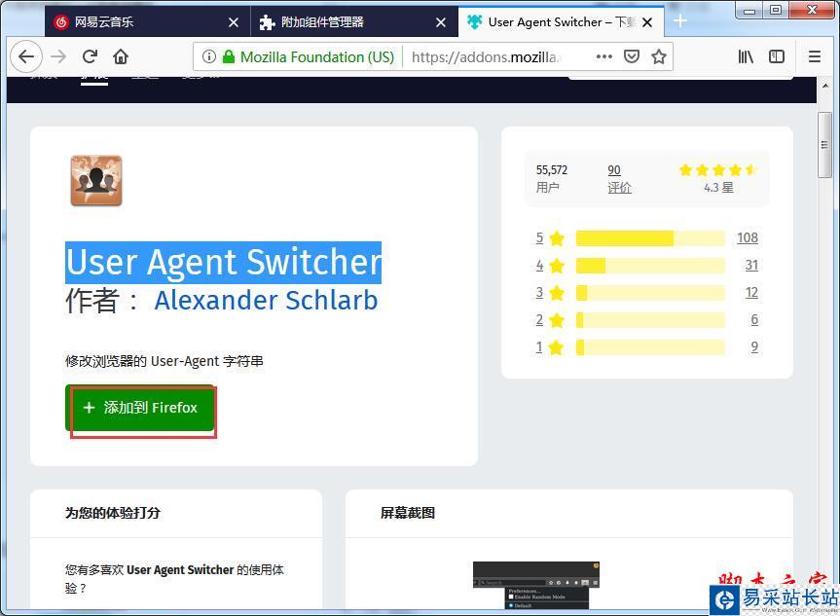Open the 31 four-star reviews count
The width and height of the screenshot is (840, 616).
click(751, 265)
